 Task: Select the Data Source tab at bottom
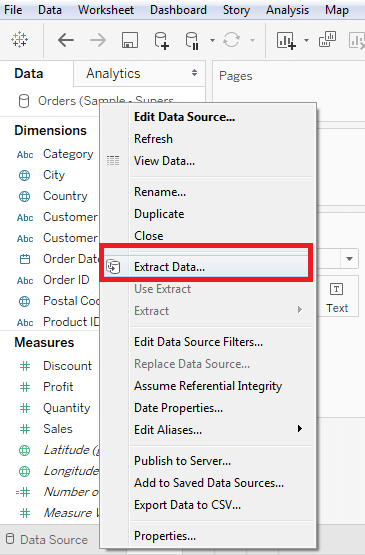point(47,539)
